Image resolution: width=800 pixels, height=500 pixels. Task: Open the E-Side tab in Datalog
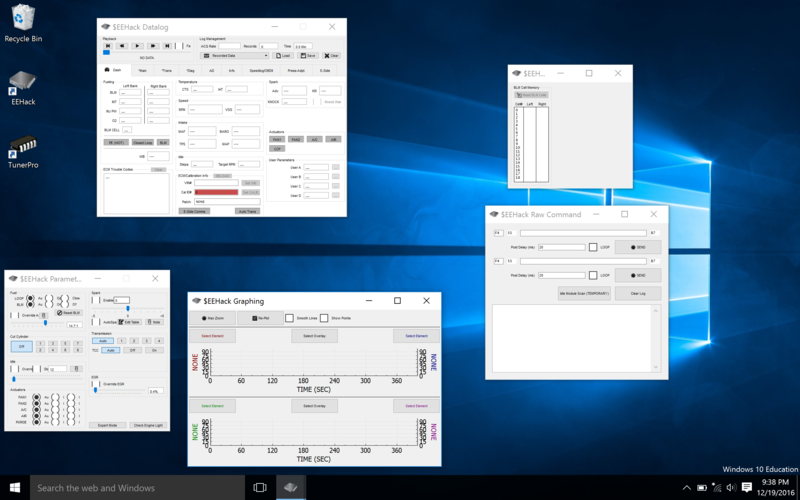coord(324,71)
